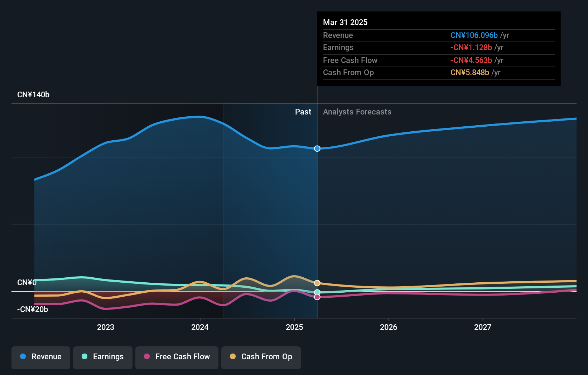This screenshot has height=375, width=588.
Task: Click the orange Cash From Op data point marker
Action: pos(317,283)
